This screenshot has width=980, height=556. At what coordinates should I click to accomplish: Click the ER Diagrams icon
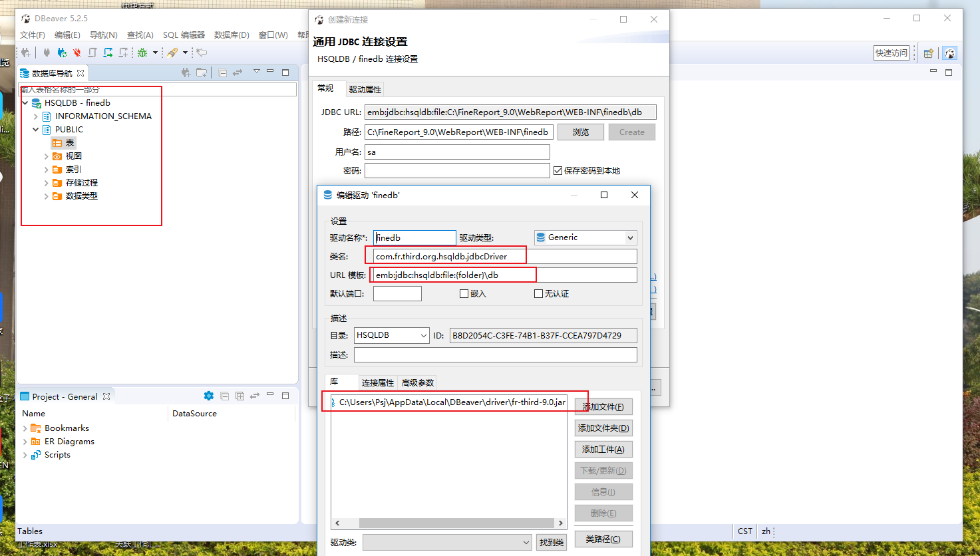click(36, 442)
